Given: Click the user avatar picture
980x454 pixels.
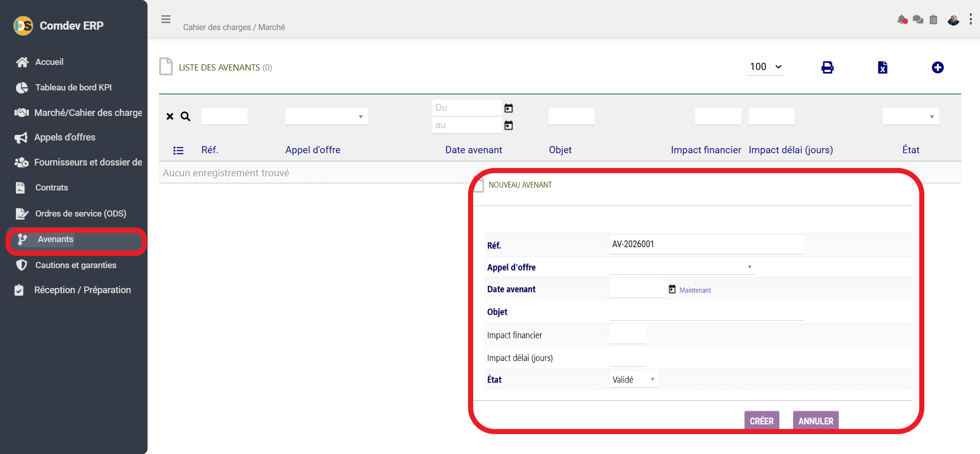Looking at the screenshot, I should click(x=953, y=20).
